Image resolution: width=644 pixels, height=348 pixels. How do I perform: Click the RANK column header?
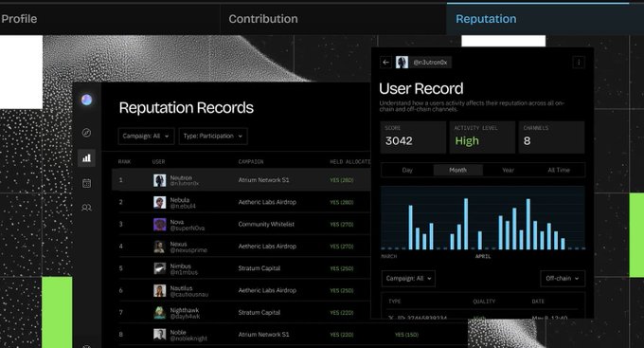[124, 161]
